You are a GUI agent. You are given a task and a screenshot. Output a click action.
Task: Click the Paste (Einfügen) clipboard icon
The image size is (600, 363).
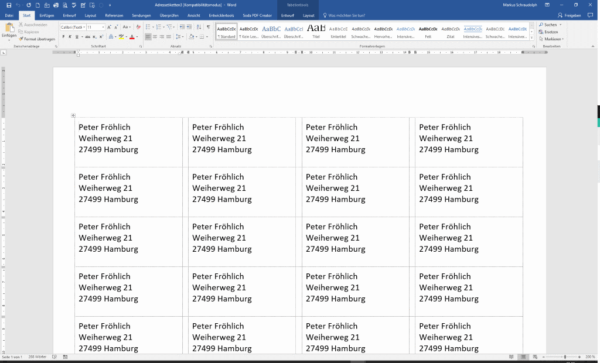coord(10,27)
